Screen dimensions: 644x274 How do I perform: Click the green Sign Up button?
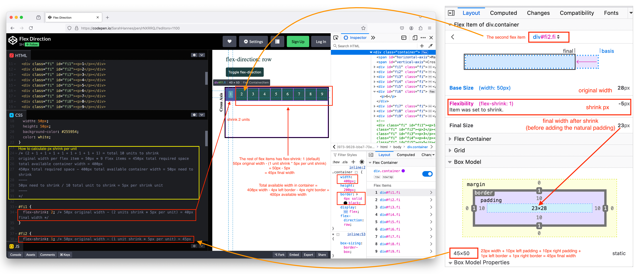tap(298, 41)
